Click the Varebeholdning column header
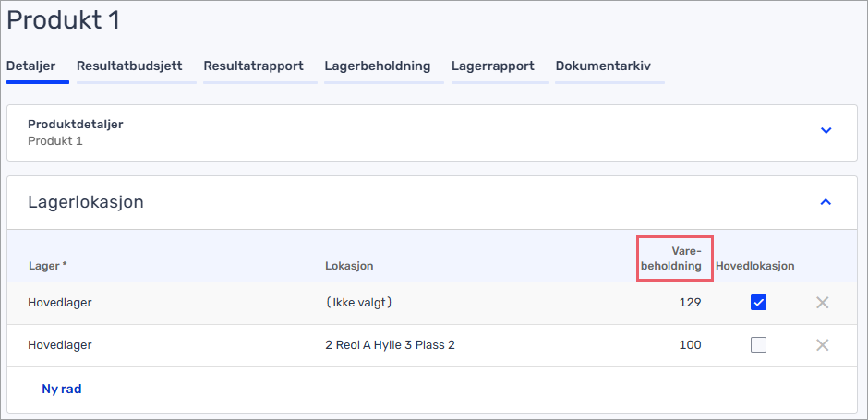Viewport: 868px width, 420px height. pos(673,258)
